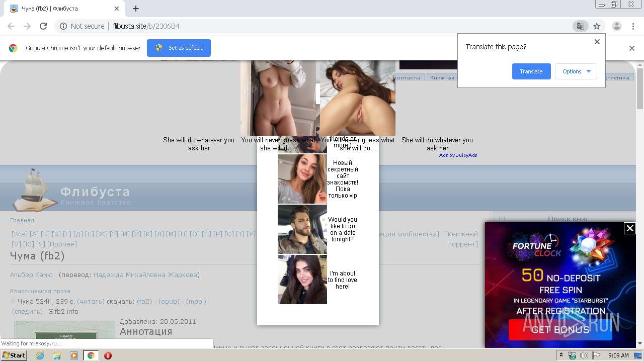Launch Internet Explorer from the taskbar
Viewport: 644px width, 362px height.
click(40, 355)
